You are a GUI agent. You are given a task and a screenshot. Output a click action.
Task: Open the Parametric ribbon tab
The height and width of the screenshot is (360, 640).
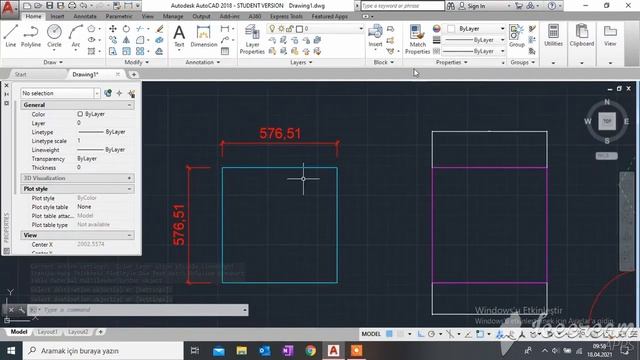pos(119,16)
